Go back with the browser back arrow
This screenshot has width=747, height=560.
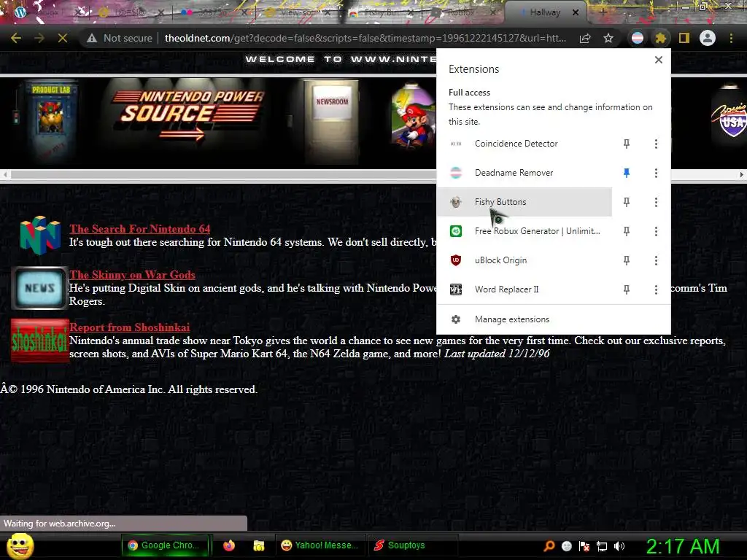(x=16, y=38)
